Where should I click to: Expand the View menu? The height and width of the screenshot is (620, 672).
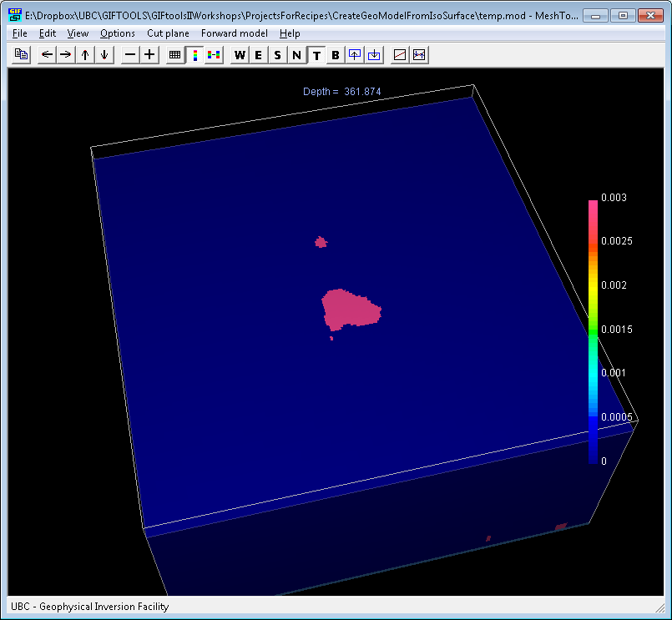(78, 33)
